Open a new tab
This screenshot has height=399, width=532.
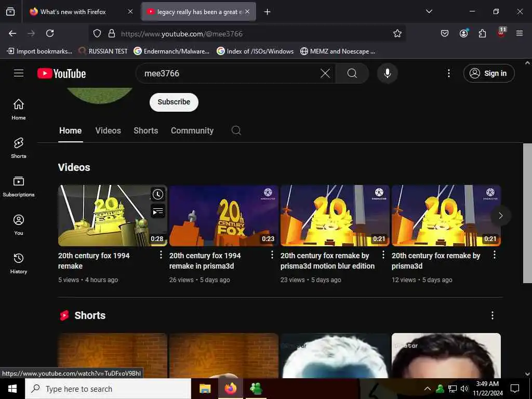[268, 12]
